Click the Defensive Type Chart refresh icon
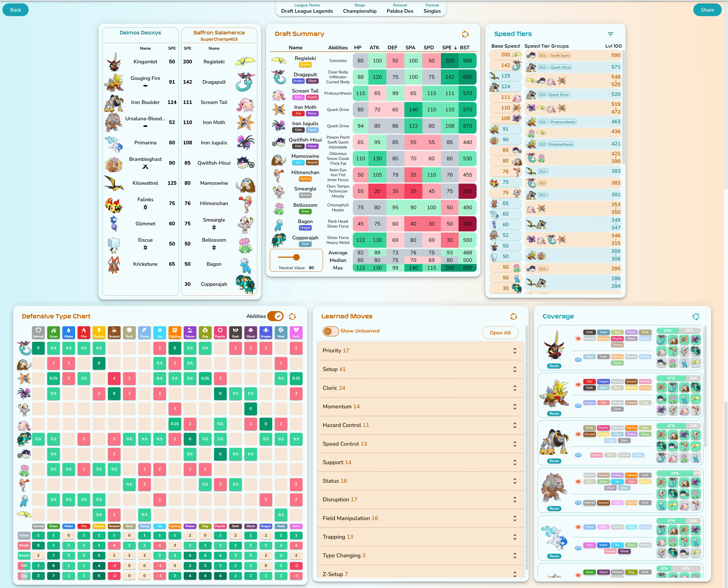This screenshot has width=728, height=588. [292, 316]
